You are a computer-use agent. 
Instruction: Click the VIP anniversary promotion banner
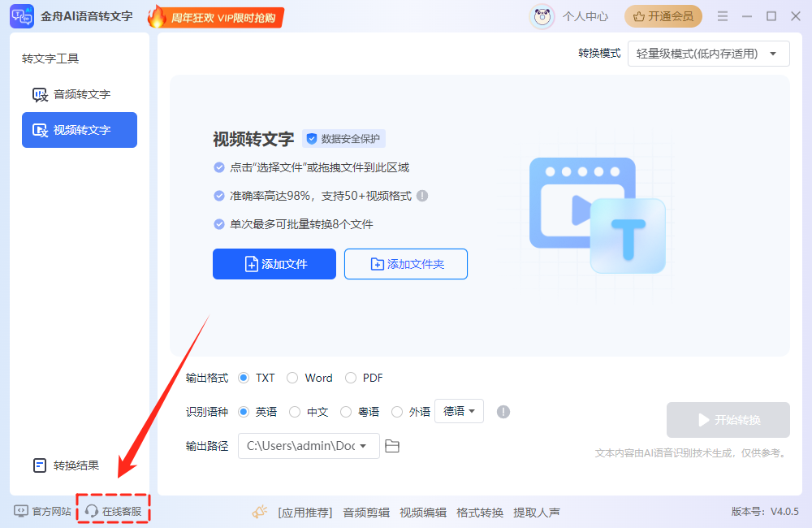[x=216, y=16]
